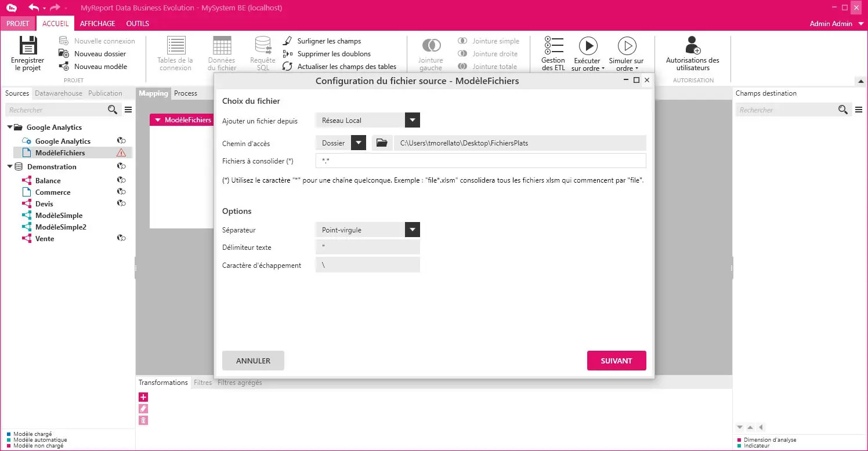Viewport: 868px width, 451px height.
Task: Open the Séparateur dropdown
Action: (x=412, y=230)
